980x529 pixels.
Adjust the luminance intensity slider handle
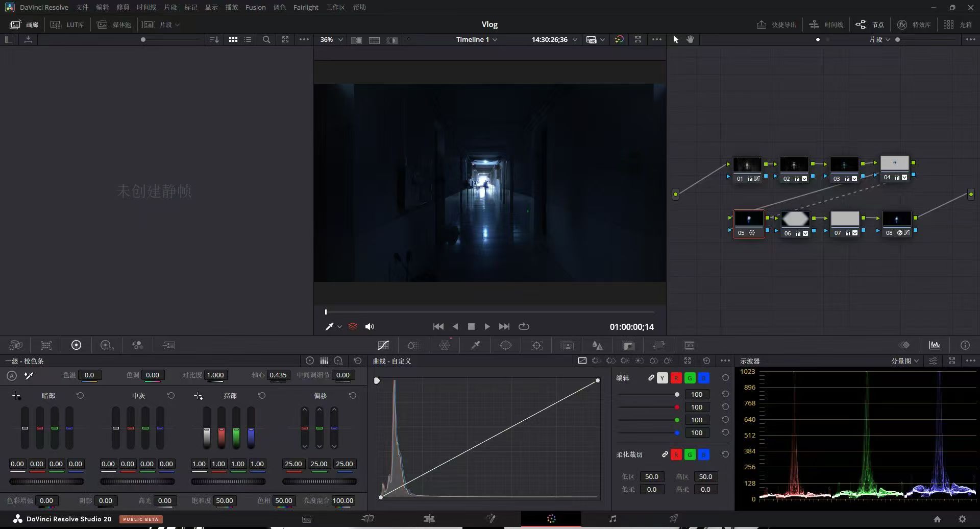677,395
